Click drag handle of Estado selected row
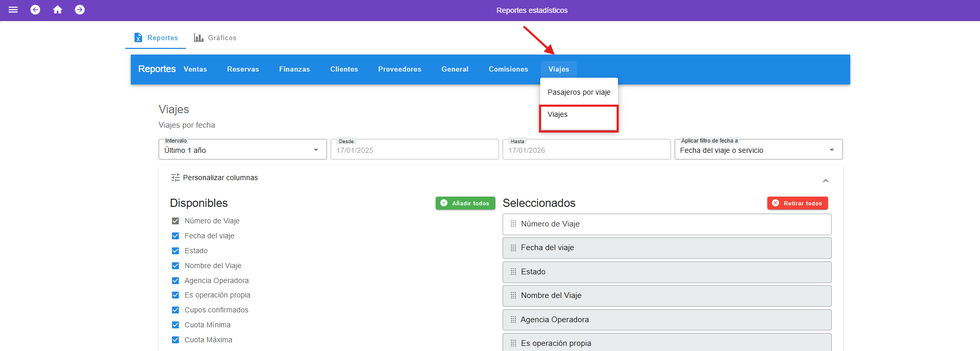Viewport: 980px width, 351px height. (x=513, y=272)
